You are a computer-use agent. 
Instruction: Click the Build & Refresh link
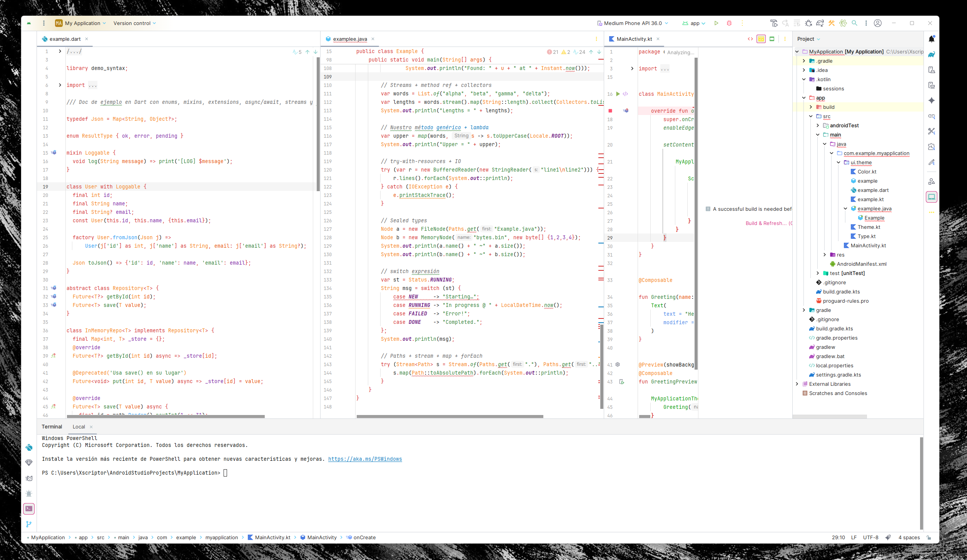(766, 223)
